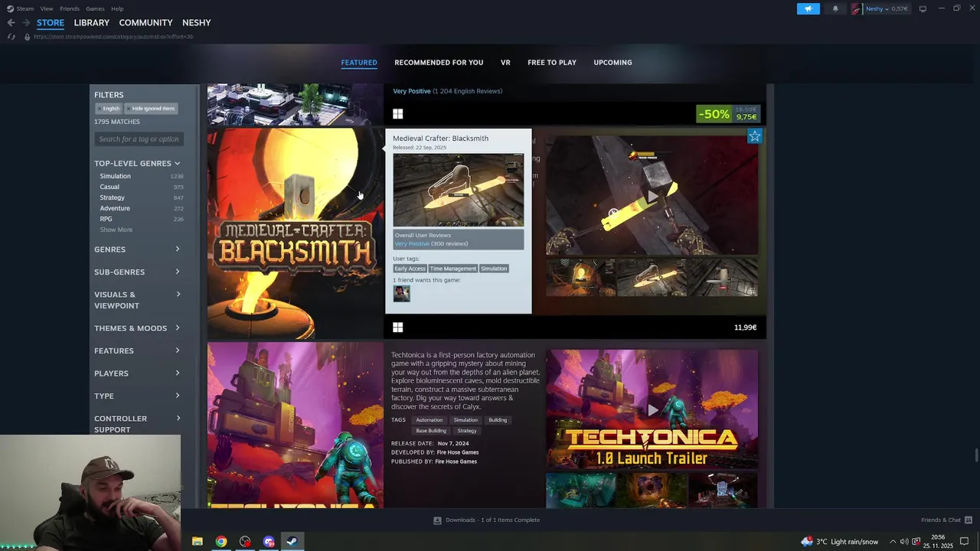Click the Early Access user tag
Image resolution: width=980 pixels, height=551 pixels.
410,269
